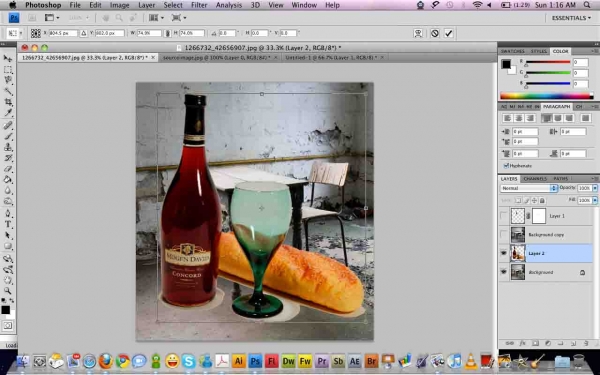Select the Clone Stamp tool
Viewport: 600px width, 375px height.
[8, 147]
